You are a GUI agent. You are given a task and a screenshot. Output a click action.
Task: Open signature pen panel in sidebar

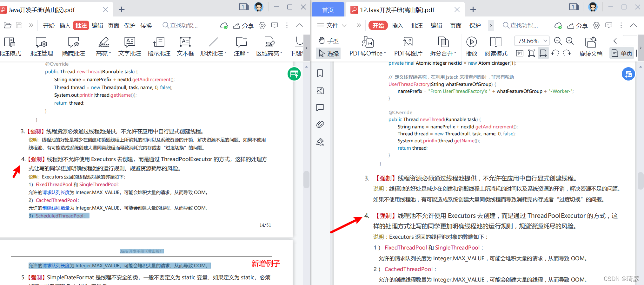coord(320,142)
